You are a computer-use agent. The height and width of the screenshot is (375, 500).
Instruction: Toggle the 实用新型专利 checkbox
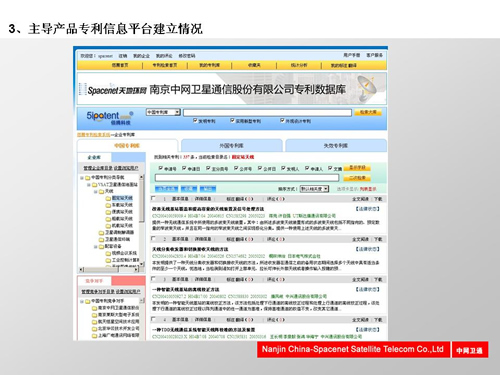[233, 121]
